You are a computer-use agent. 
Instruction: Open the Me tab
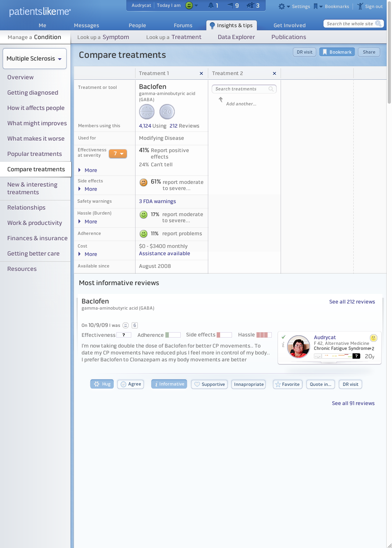pyautogui.click(x=42, y=25)
